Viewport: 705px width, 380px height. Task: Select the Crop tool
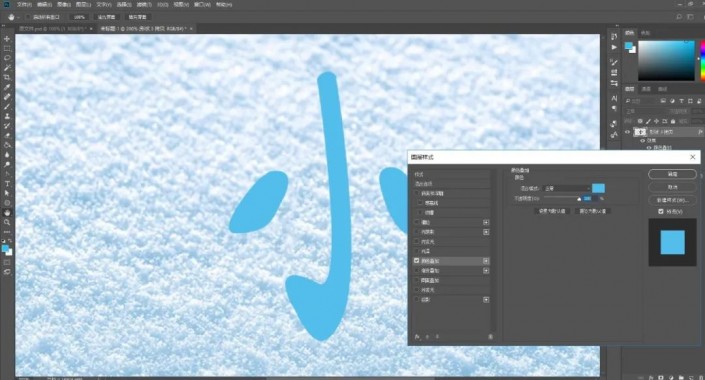click(x=7, y=77)
